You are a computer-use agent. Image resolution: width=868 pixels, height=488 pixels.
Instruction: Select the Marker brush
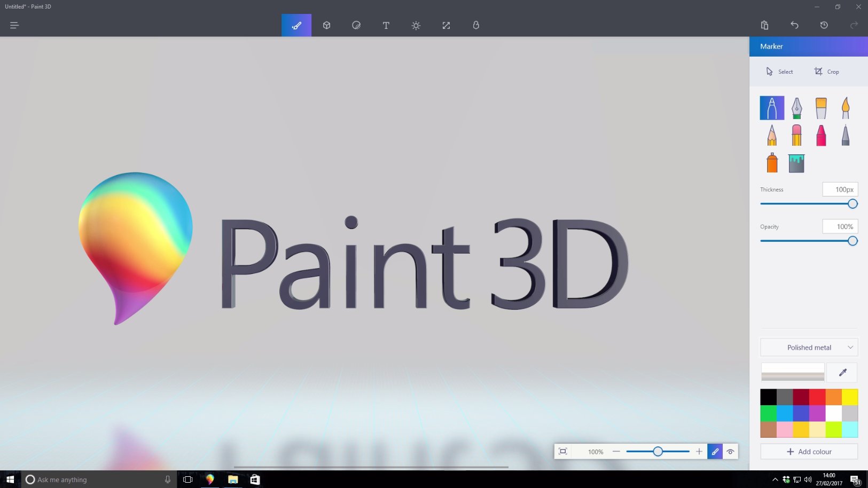click(x=772, y=108)
